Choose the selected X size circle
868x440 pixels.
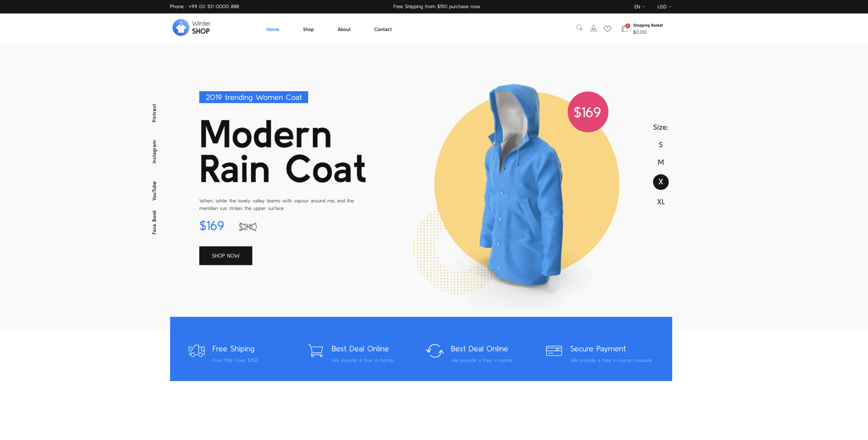[x=660, y=182]
